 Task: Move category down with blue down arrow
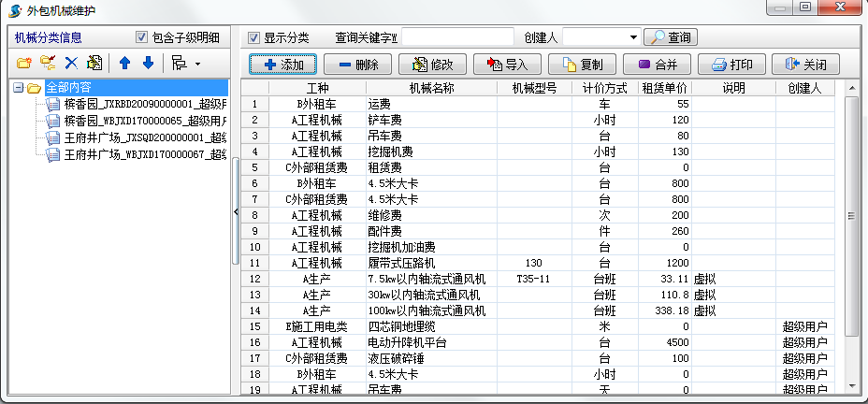(148, 64)
